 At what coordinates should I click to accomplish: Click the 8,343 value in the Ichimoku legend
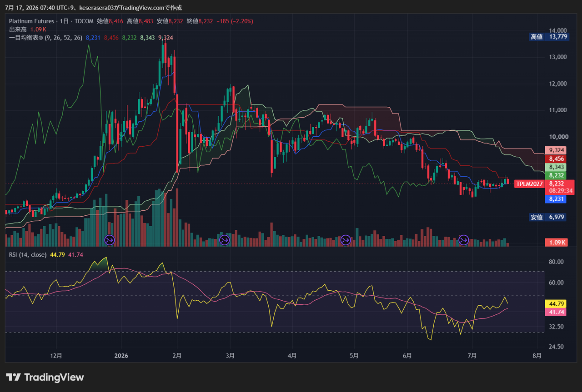[x=147, y=37]
